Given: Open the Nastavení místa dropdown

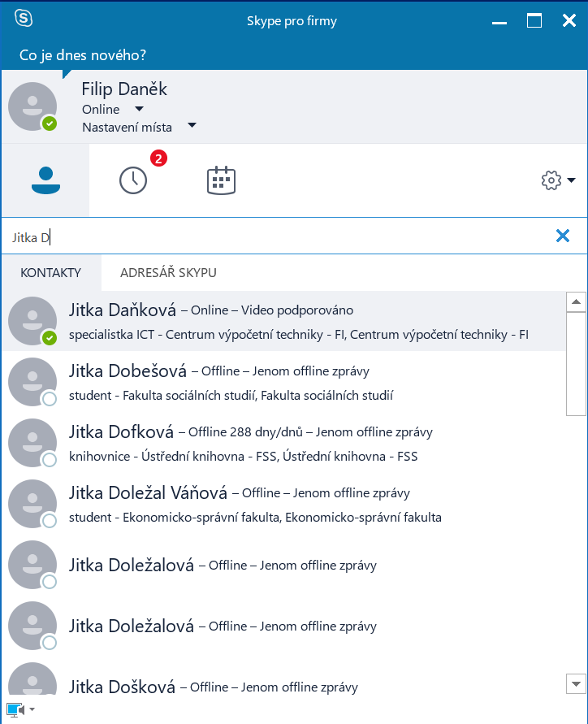Looking at the screenshot, I should [x=192, y=125].
